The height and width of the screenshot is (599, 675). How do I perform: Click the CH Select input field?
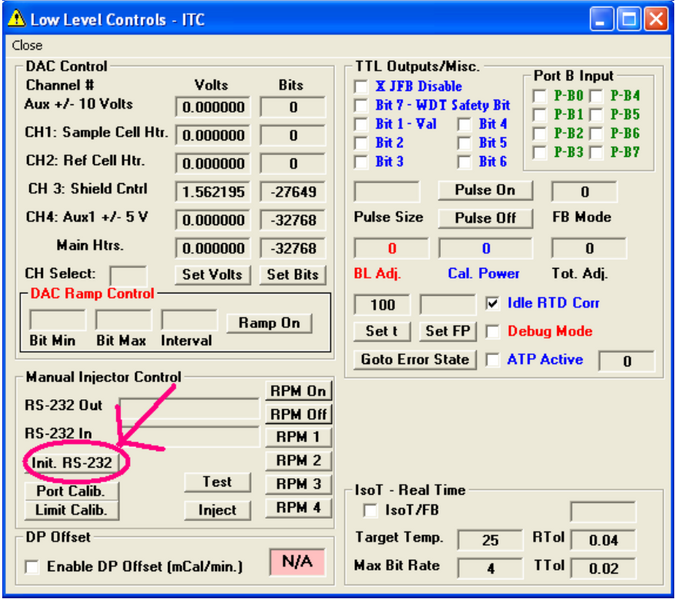point(128,276)
